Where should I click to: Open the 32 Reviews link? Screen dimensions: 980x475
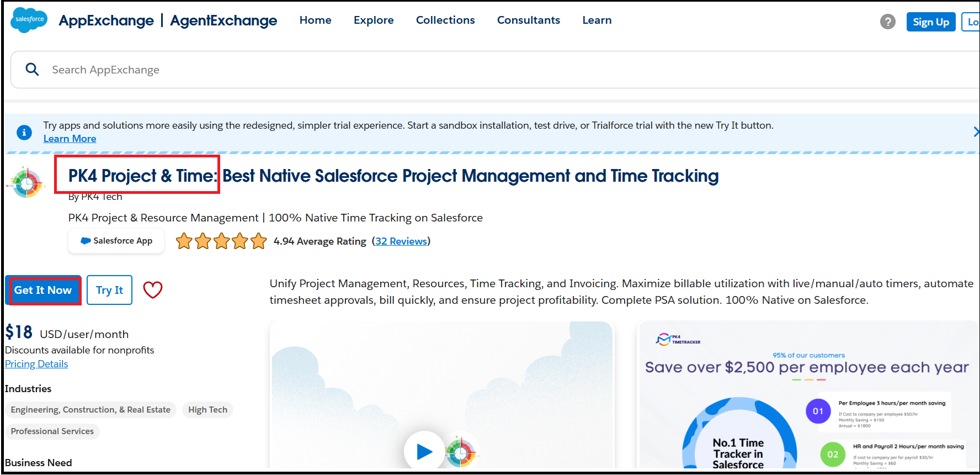401,241
